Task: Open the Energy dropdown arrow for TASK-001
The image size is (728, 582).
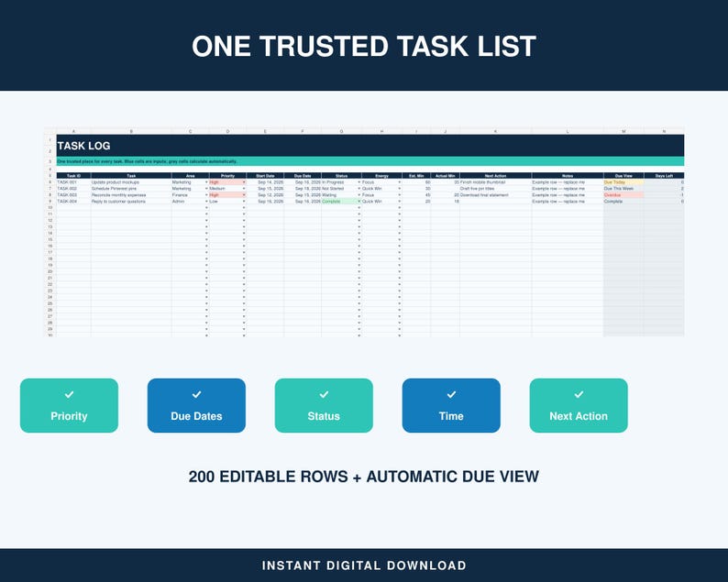Action: click(x=399, y=182)
